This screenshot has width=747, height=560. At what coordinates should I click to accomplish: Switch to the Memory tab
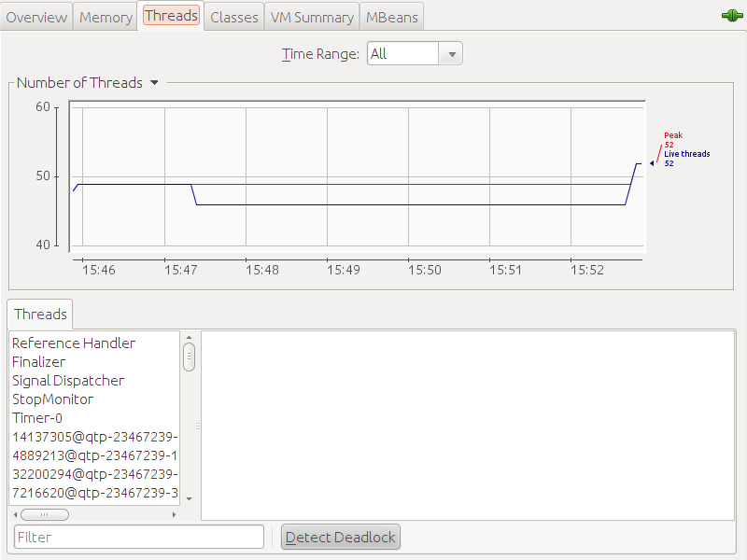pyautogui.click(x=105, y=17)
